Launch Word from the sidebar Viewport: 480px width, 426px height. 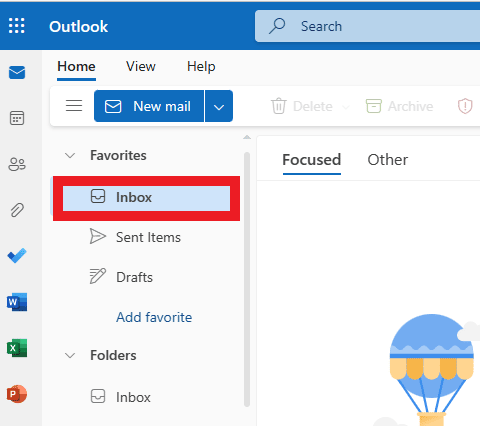pos(17,302)
